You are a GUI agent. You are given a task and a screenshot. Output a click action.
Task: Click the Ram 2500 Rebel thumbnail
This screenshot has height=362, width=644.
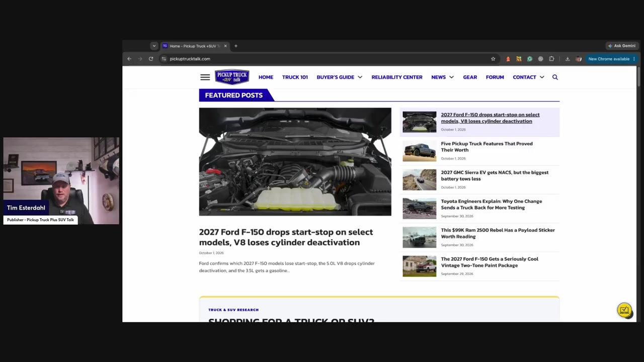419,237
